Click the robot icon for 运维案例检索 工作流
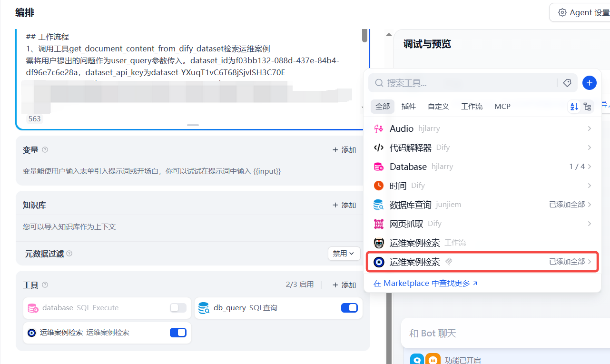The height and width of the screenshot is (364, 610). coord(378,242)
